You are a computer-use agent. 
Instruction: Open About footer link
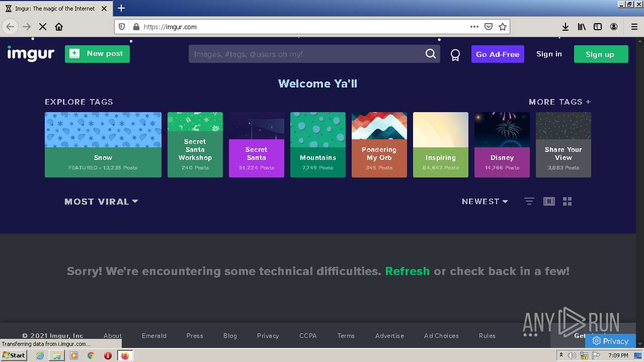(113, 336)
